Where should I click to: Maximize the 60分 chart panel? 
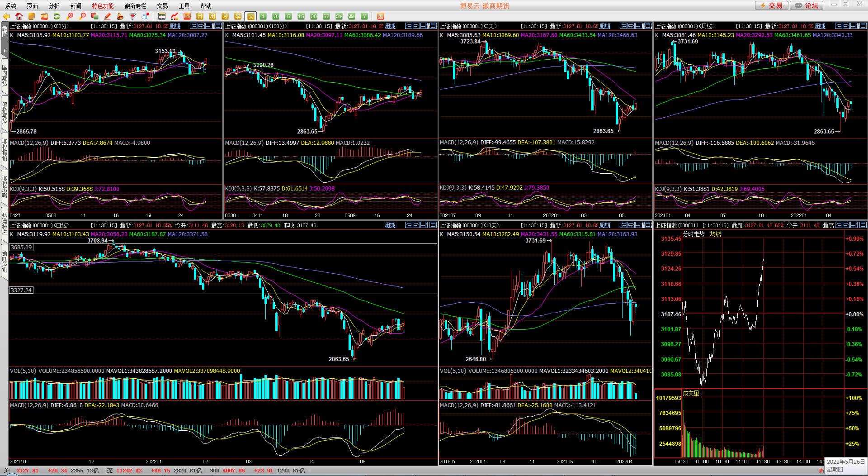[218, 26]
